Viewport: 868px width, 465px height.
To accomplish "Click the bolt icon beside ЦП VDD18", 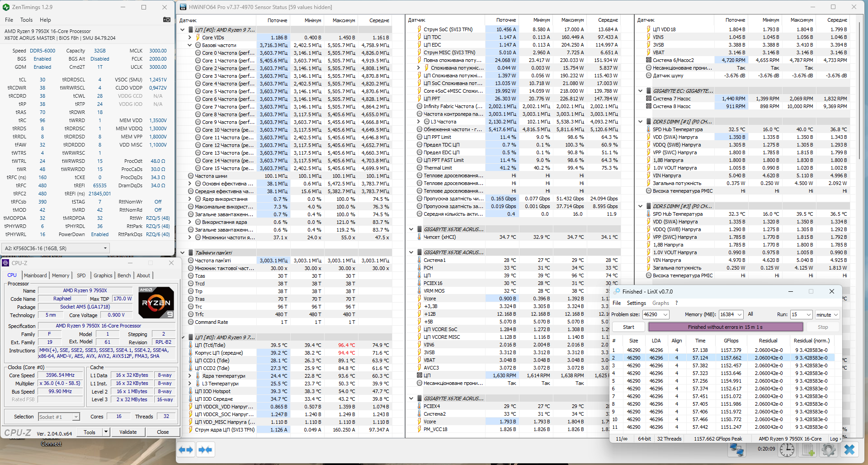I will 649,29.
